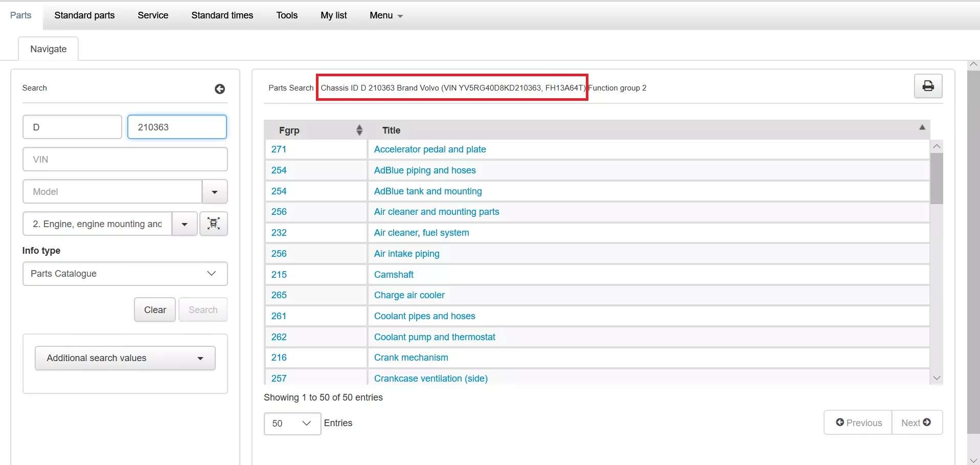The image size is (980, 465).
Task: Click the table's vertical scrollbar down arrow
Action: (x=937, y=378)
